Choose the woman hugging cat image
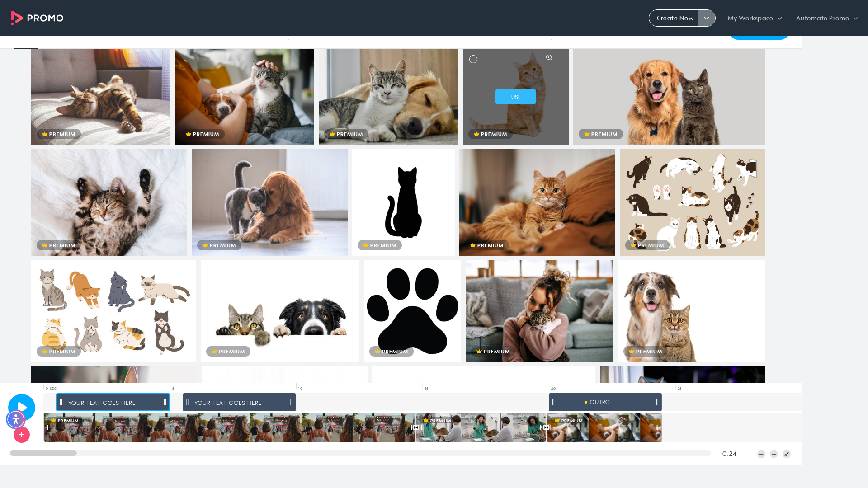 539,311
